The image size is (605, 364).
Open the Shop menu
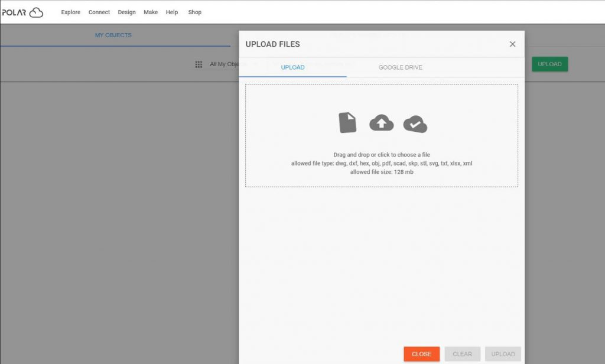click(x=195, y=12)
